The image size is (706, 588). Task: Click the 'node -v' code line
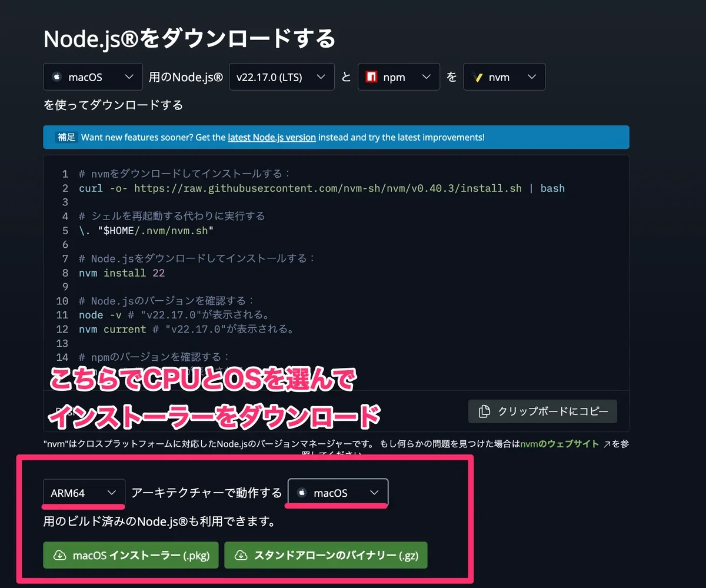pyautogui.click(x=174, y=315)
